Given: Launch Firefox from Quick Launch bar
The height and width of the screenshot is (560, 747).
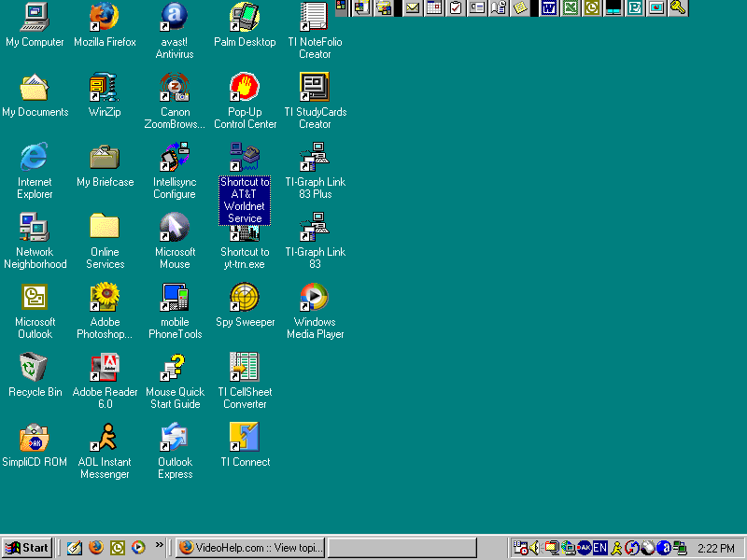Looking at the screenshot, I should pos(96,548).
